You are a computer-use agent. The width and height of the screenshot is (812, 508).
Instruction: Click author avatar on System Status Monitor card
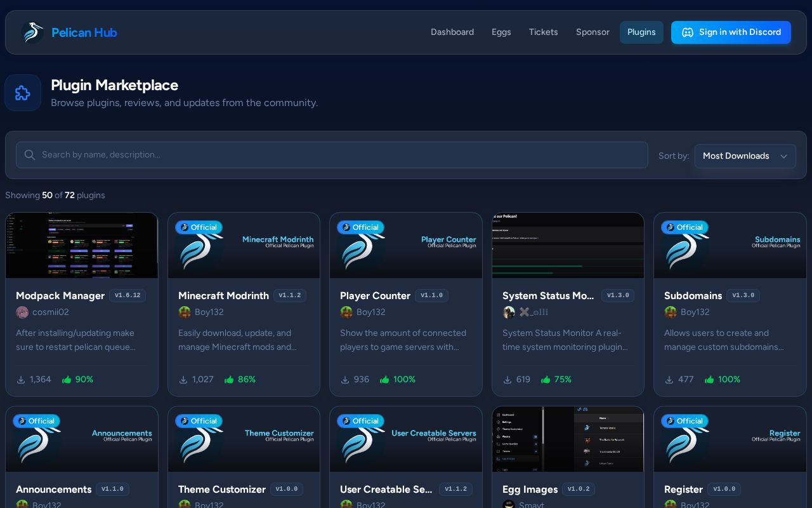(509, 312)
